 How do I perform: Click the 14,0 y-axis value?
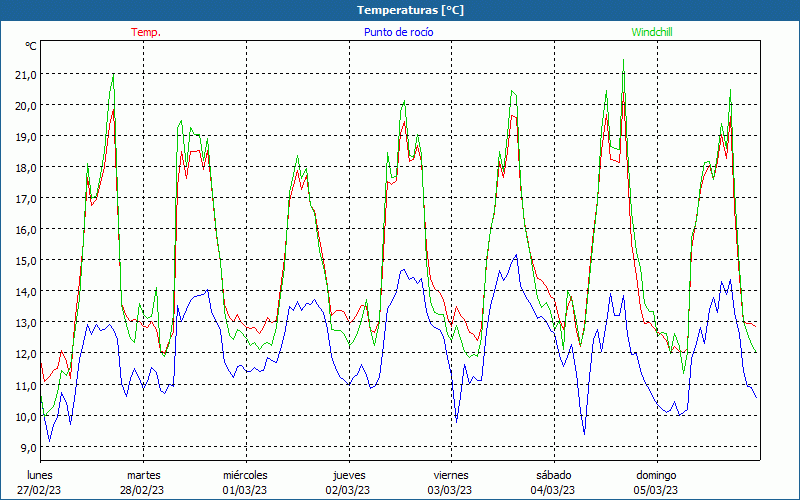click(x=26, y=292)
